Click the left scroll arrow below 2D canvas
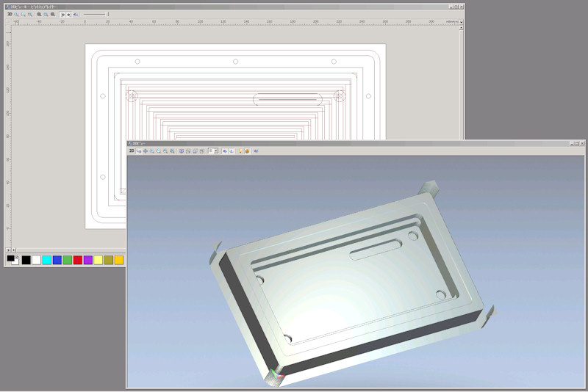 (8, 250)
